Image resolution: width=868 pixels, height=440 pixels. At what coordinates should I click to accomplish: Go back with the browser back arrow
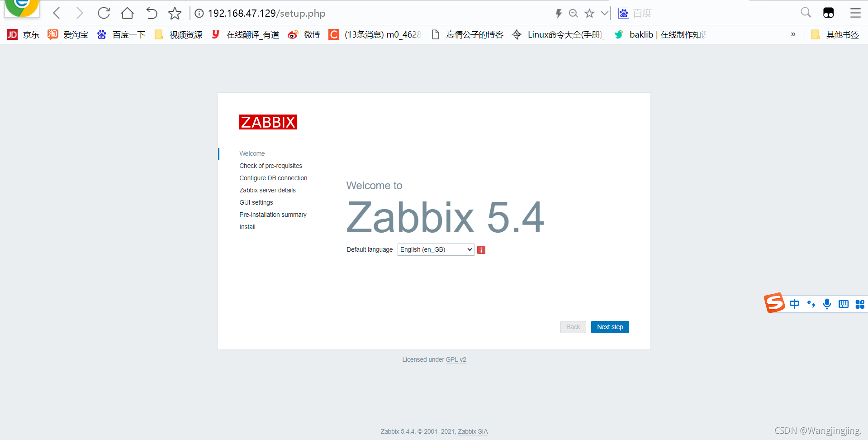point(57,13)
